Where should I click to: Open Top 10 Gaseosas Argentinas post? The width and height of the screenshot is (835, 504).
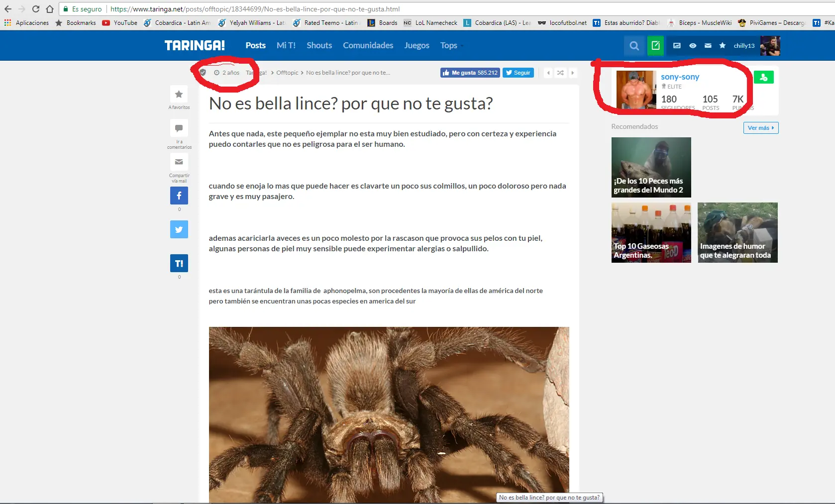point(651,232)
